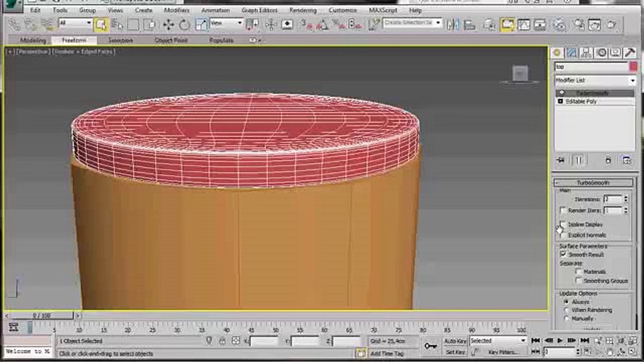The image size is (644, 362).
Task: Switch to the Populate ribbon tab
Action: (x=221, y=40)
